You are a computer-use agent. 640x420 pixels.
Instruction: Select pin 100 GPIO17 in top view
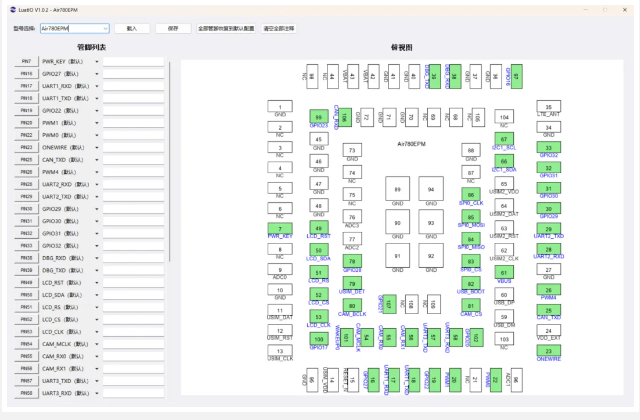[319, 339]
